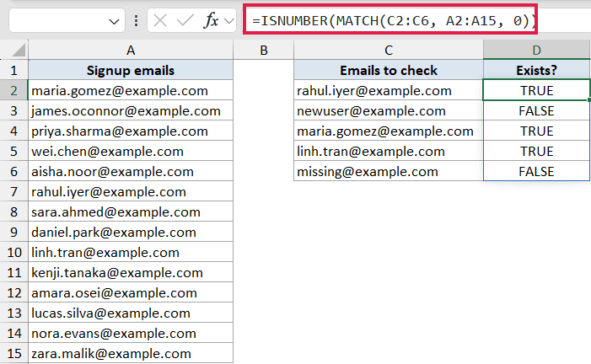Click the 'Signup emails' header cell

tap(131, 70)
